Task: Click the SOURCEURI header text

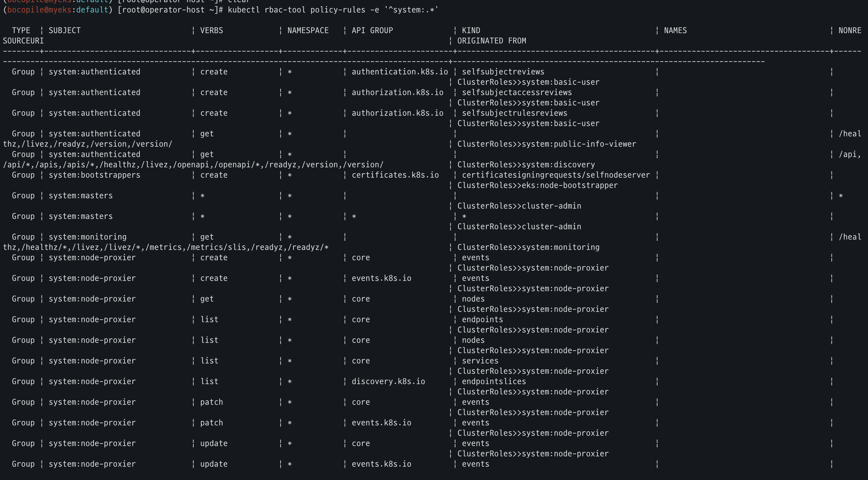Action: pyautogui.click(x=23, y=41)
